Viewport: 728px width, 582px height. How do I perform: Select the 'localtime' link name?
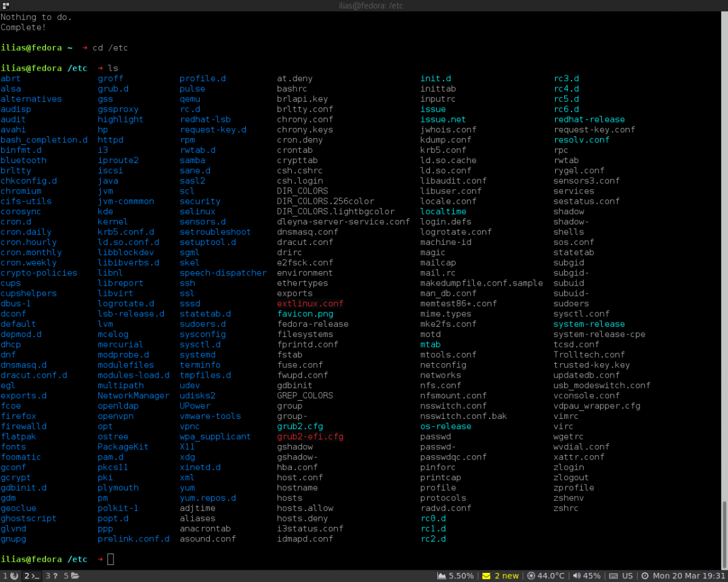click(443, 212)
